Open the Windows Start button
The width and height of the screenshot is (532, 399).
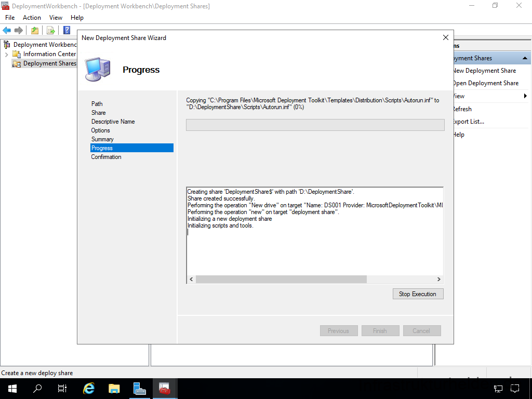pos(12,389)
